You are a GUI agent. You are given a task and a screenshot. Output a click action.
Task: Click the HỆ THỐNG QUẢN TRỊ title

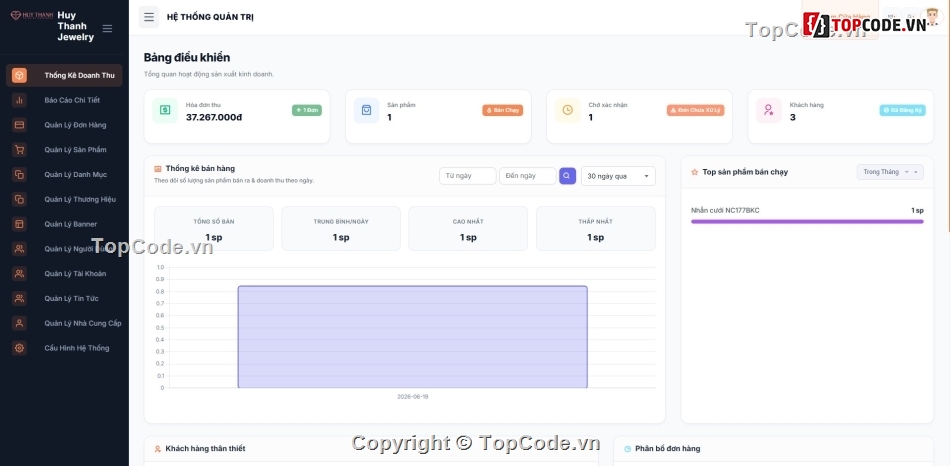[x=210, y=17]
